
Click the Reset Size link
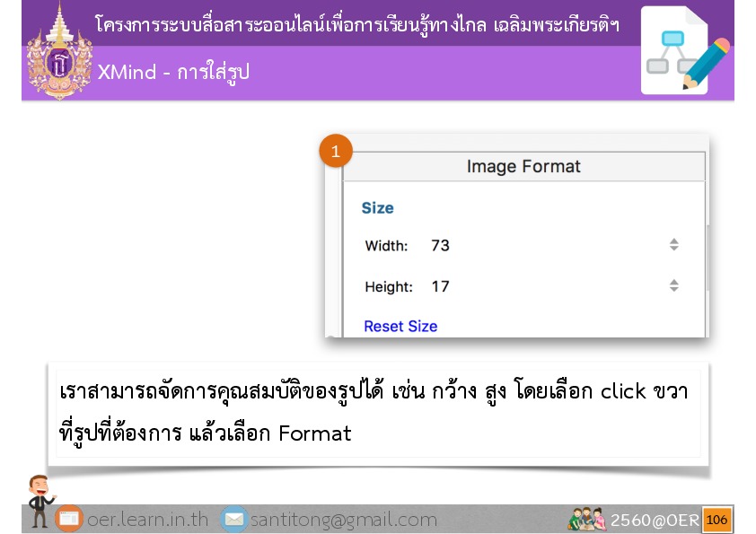point(400,326)
